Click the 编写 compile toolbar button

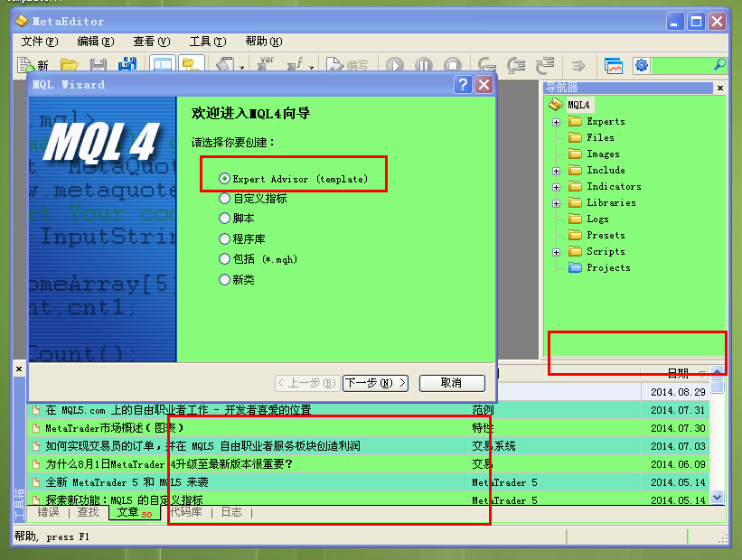(347, 65)
